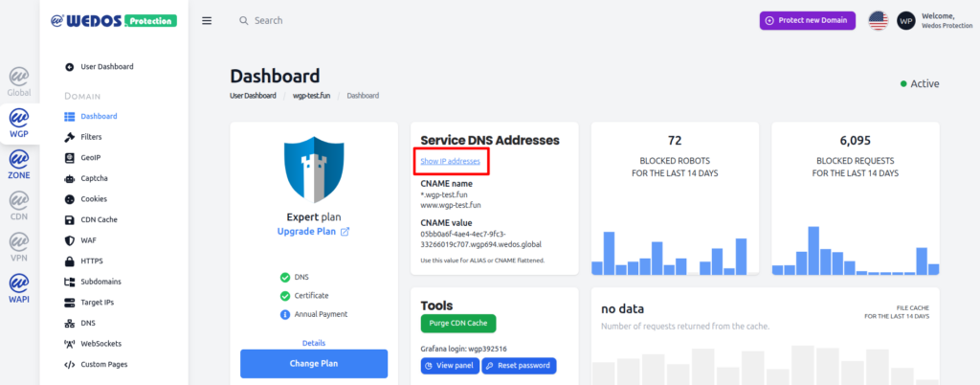The width and height of the screenshot is (980, 385).
Task: Click the GeoIP sidebar icon
Action: pos(69,157)
